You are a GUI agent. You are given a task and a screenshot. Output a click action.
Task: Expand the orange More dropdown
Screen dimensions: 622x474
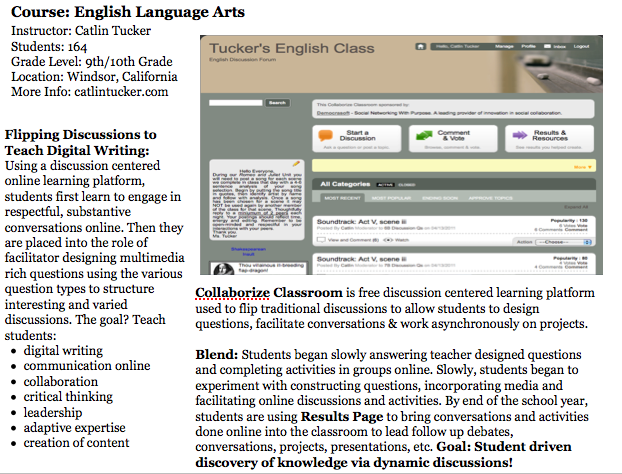point(583,167)
